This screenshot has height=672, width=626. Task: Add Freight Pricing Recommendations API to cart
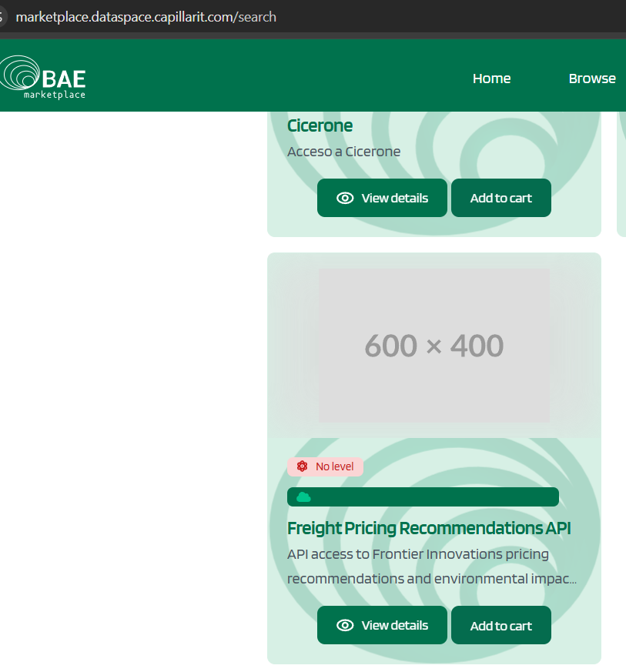point(500,625)
